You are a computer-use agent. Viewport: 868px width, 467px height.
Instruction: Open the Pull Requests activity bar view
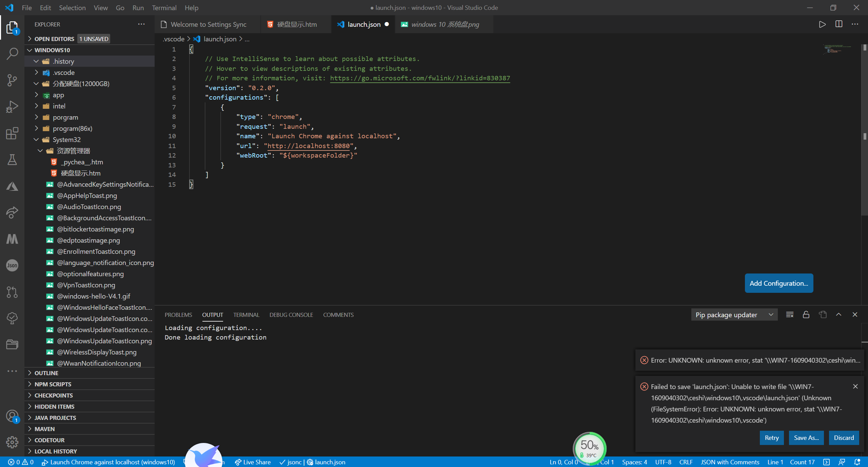[x=12, y=292]
